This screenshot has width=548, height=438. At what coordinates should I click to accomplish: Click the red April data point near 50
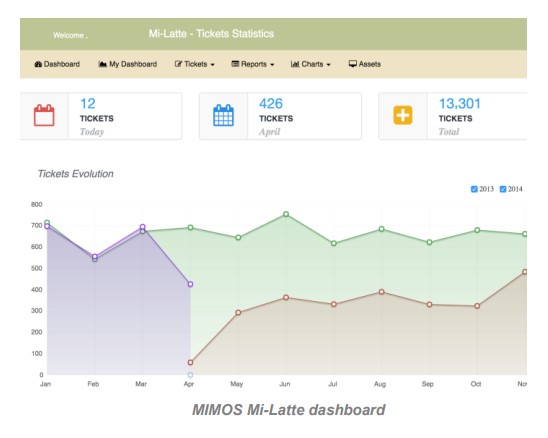tap(190, 362)
